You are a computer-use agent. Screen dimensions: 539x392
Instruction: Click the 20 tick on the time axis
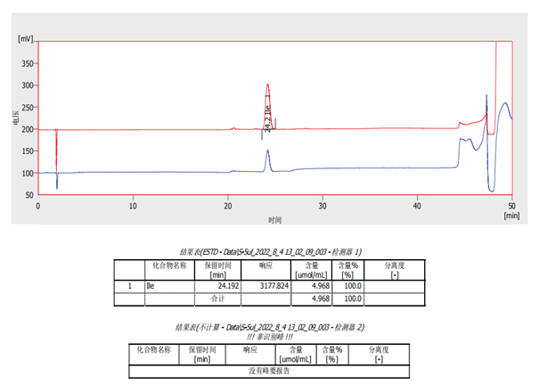[227, 206]
